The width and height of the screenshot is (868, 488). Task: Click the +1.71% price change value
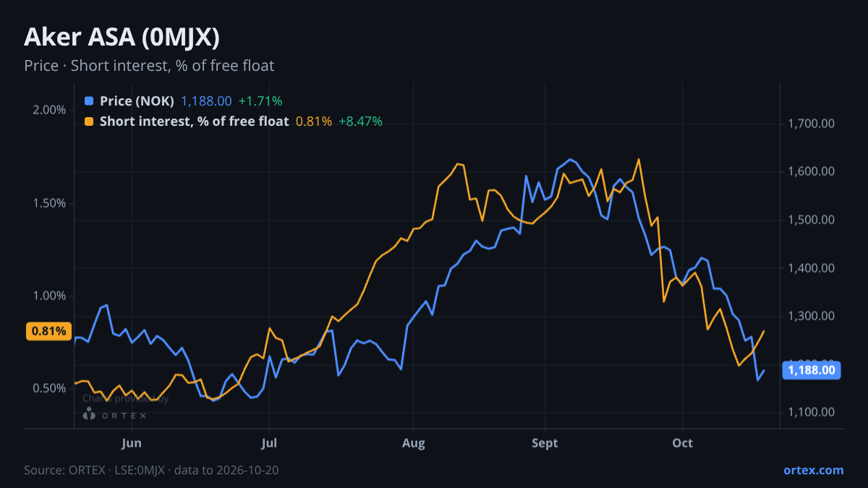pyautogui.click(x=260, y=101)
